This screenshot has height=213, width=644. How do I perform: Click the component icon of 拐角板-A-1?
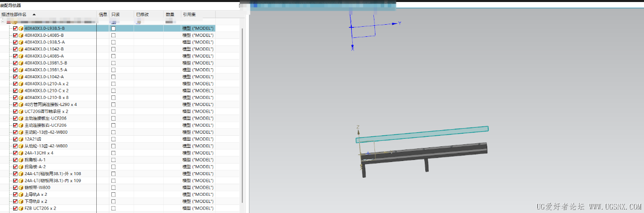21,159
